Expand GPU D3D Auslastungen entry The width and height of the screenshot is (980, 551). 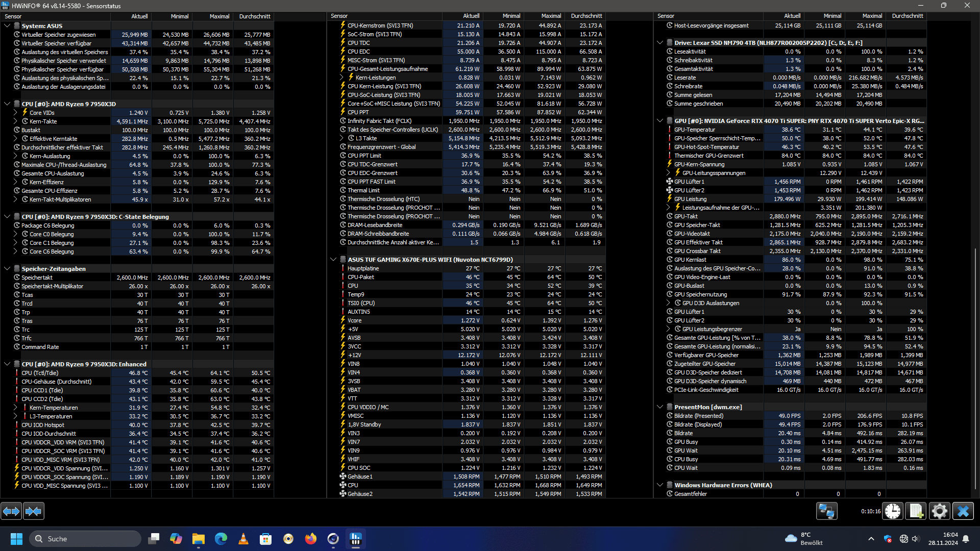coord(668,303)
